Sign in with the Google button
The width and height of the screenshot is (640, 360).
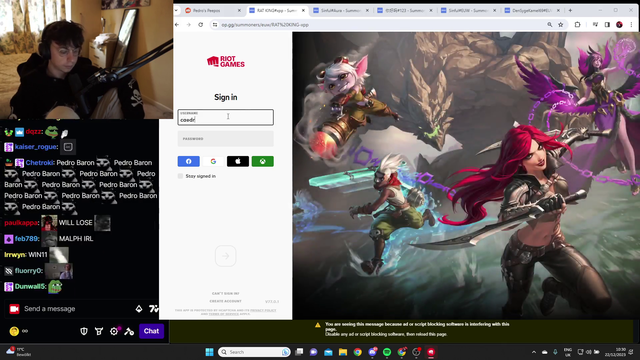[213, 161]
